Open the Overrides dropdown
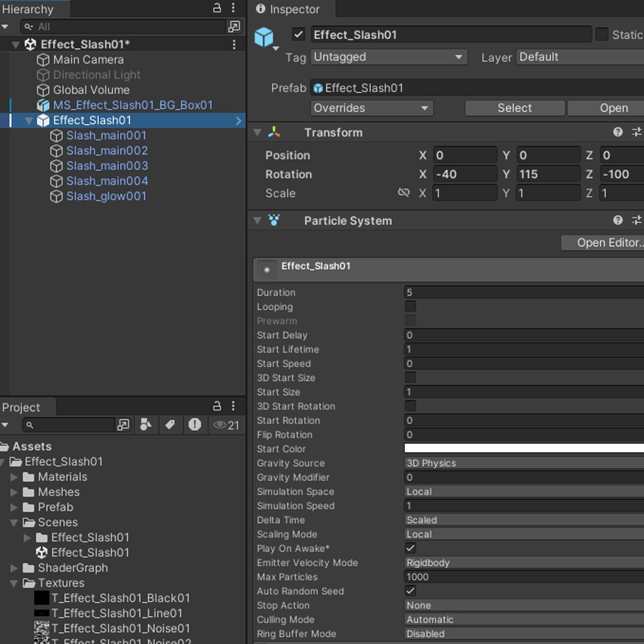 371,108
